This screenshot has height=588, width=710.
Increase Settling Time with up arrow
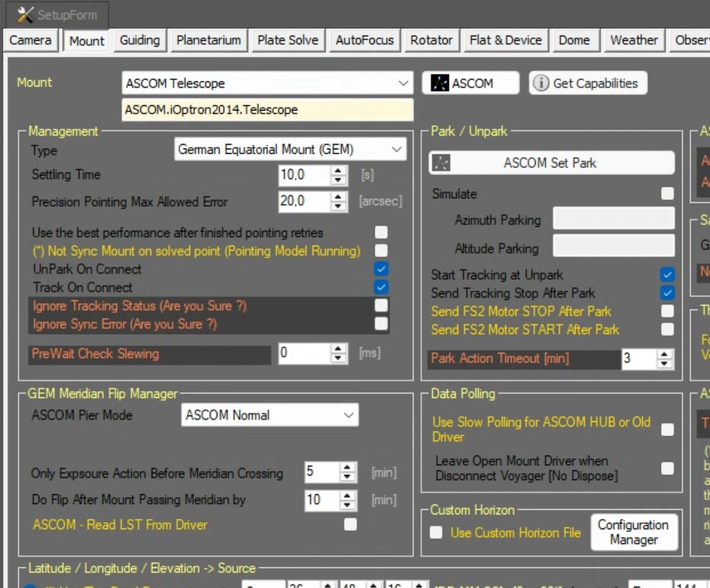click(x=339, y=171)
